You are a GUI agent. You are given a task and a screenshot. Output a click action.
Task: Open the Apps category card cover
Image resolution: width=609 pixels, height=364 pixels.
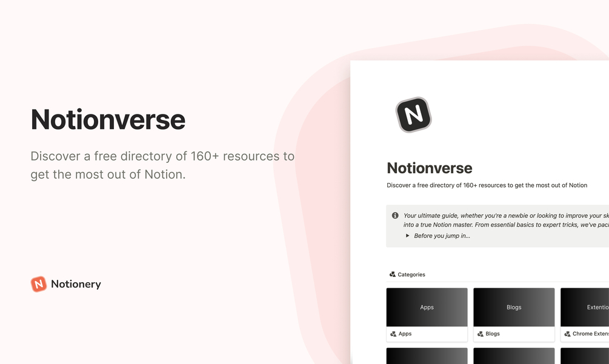(x=427, y=307)
